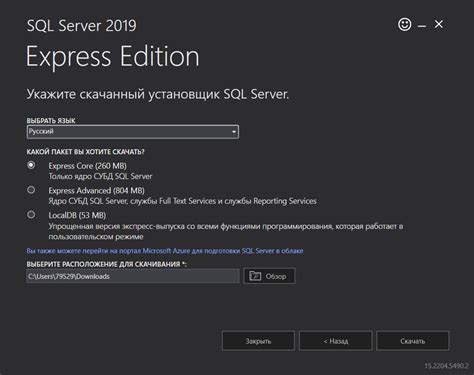Image resolution: width=474 pixels, height=375 pixels.
Task: Send feedback via the smiley face icon
Action: (405, 24)
